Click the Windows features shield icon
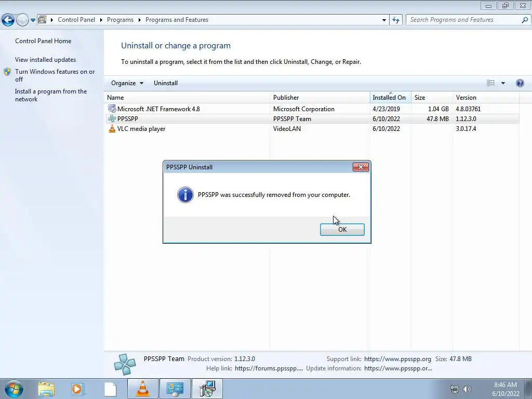The height and width of the screenshot is (399, 532). point(7,72)
